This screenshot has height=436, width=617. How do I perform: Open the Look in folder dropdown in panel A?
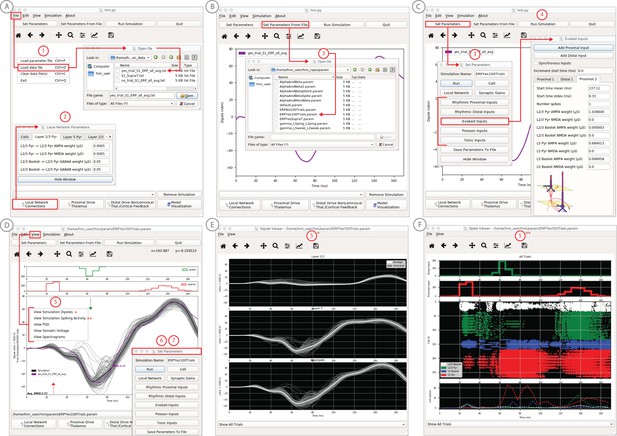(x=130, y=57)
